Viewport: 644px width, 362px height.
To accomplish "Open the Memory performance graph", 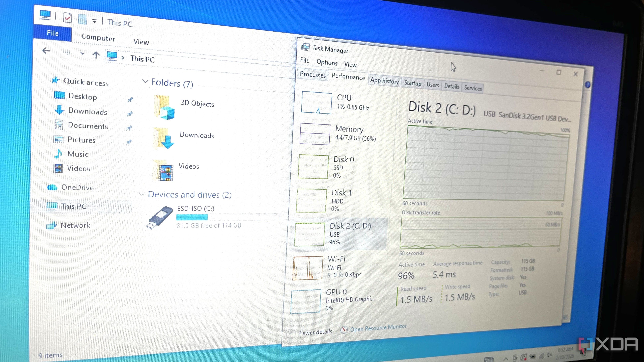I will point(315,133).
